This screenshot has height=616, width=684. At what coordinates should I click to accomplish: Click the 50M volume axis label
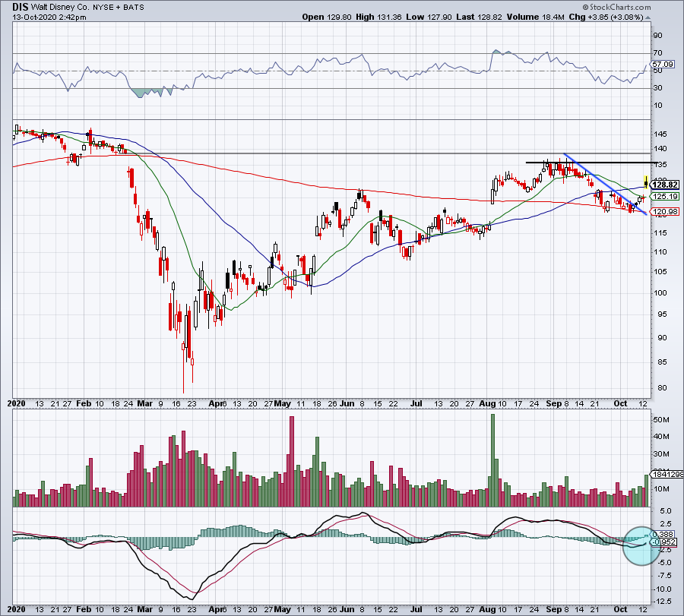pos(661,420)
